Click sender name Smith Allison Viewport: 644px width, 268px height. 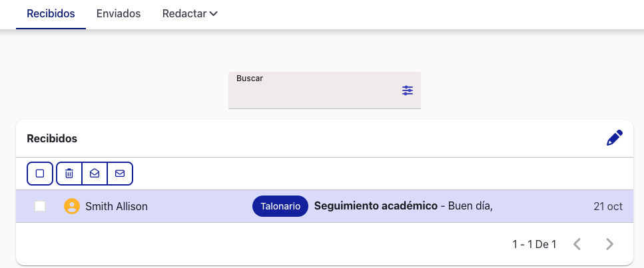pyautogui.click(x=117, y=207)
